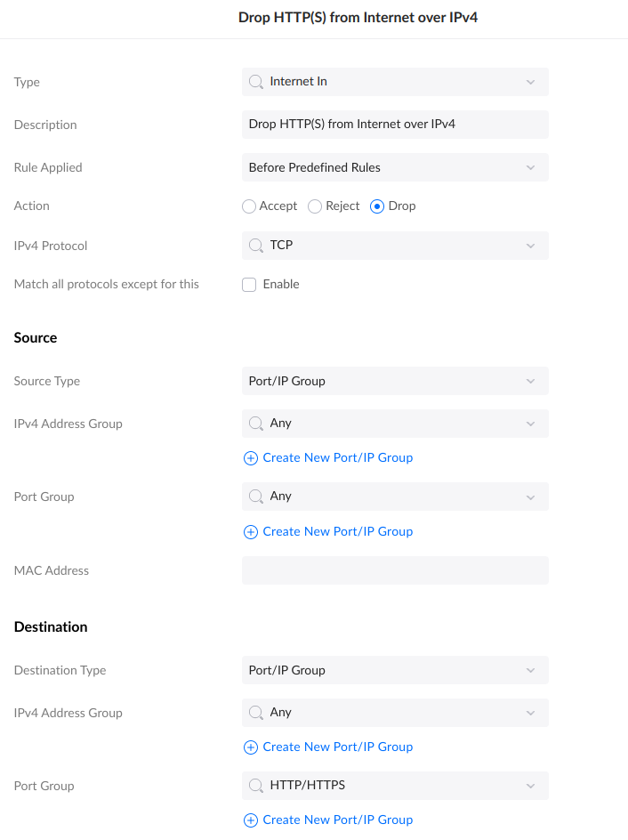Open the Source Type dropdown
The height and width of the screenshot is (840, 628).
[395, 381]
